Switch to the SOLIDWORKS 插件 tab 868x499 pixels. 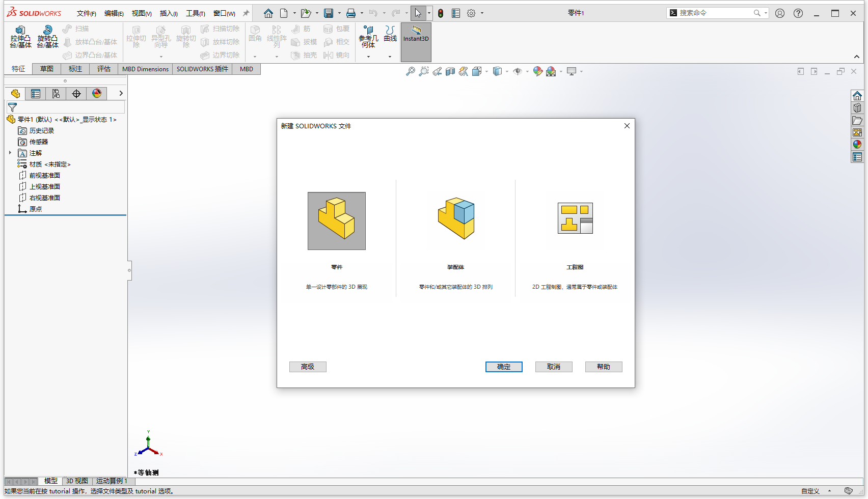point(202,69)
